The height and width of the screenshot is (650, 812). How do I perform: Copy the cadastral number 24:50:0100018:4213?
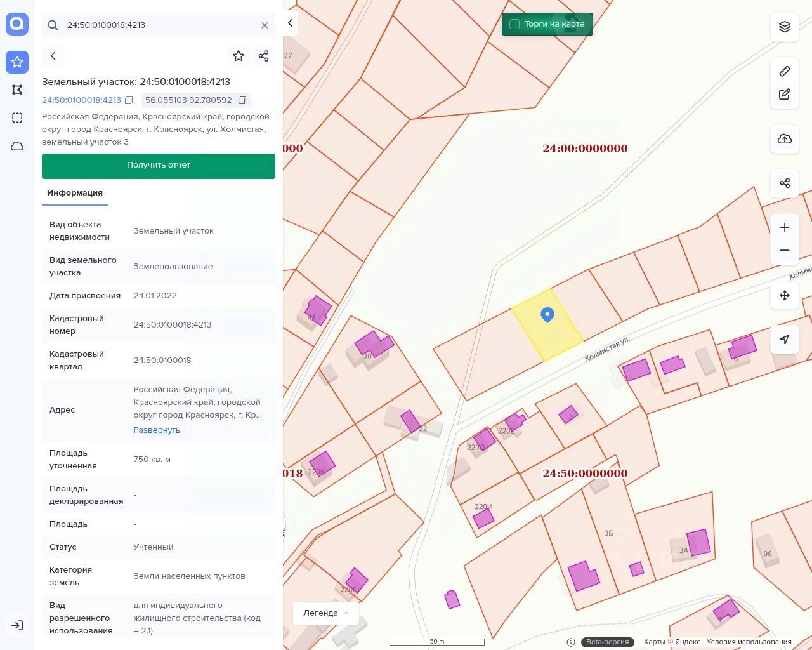129,100
